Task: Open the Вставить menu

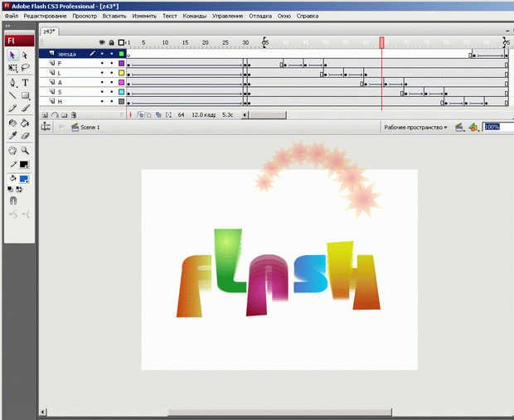Action: 114,16
